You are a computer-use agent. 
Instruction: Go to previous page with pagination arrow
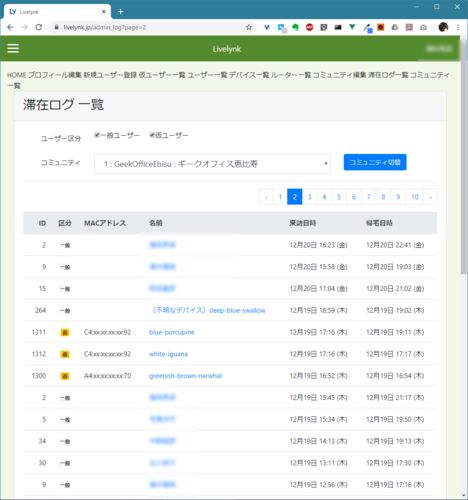tap(266, 197)
